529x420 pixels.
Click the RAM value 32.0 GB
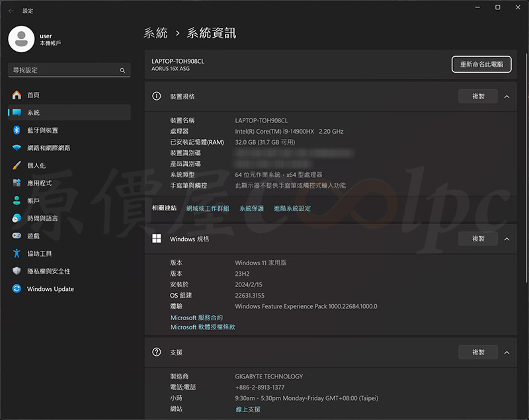coord(265,142)
